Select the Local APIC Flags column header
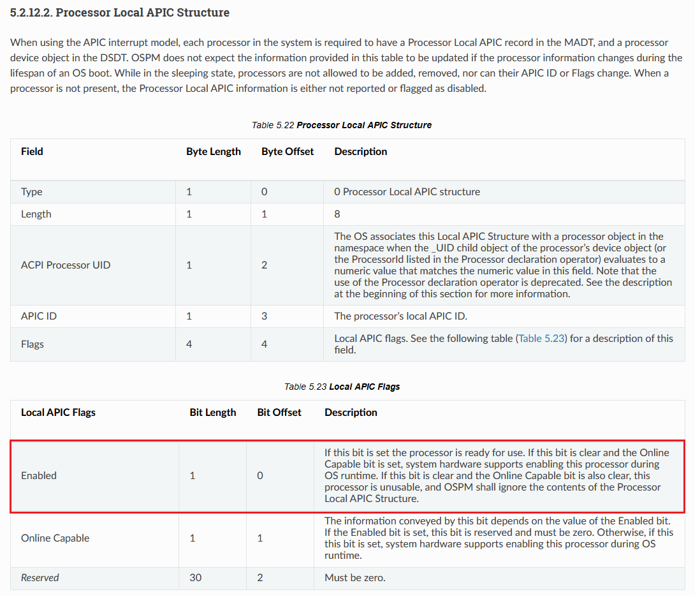 coord(58,413)
